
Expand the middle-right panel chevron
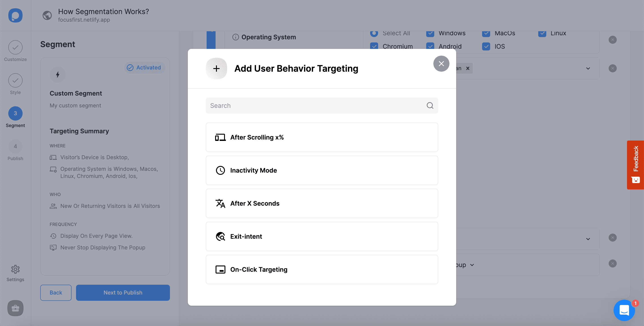tap(588, 239)
